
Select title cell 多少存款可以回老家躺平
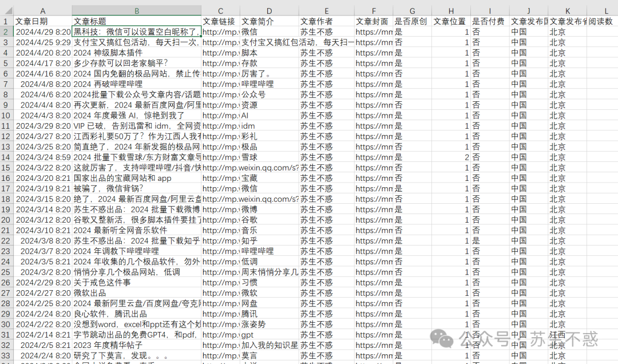137,63
